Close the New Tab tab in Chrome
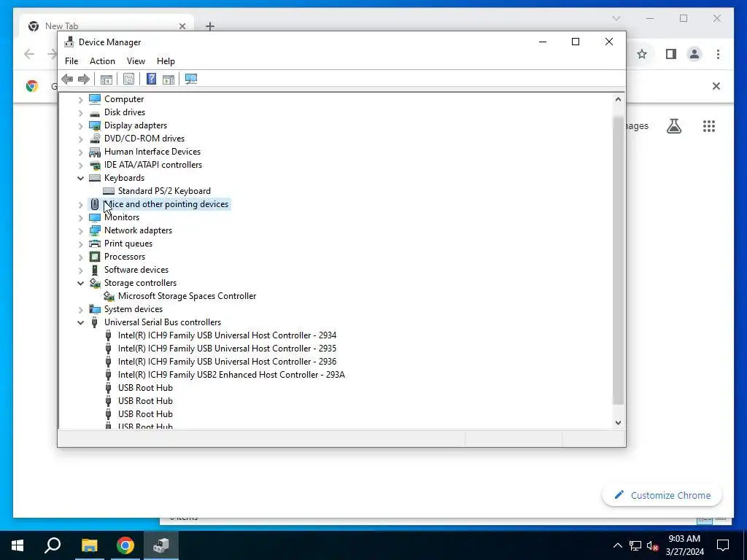Image resolution: width=747 pixels, height=560 pixels. tap(182, 26)
